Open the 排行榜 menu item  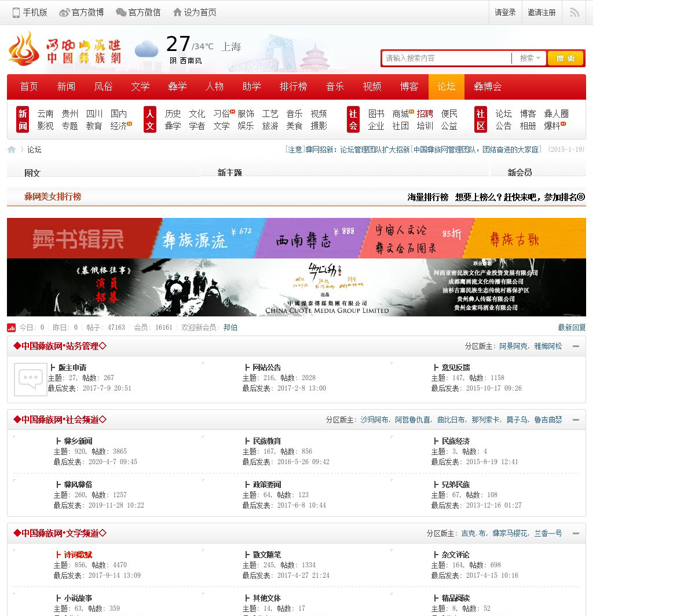coord(293,87)
